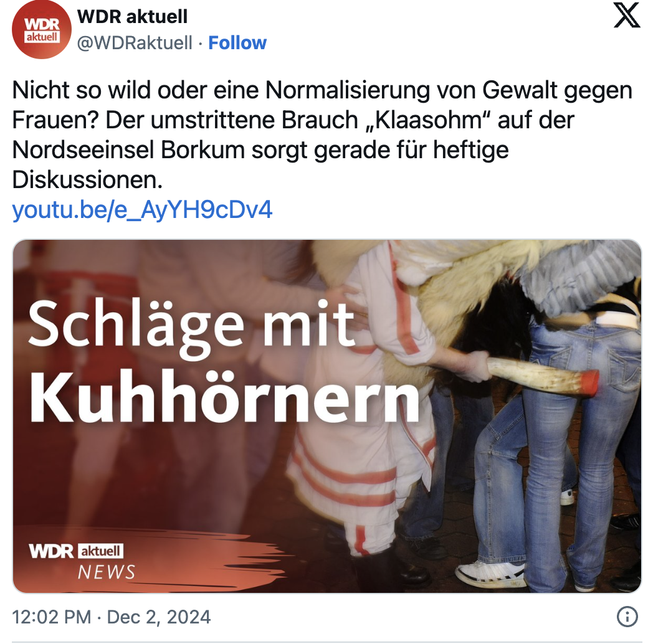Click the Dec 2, 2024 date
The height and width of the screenshot is (644, 653).
159,617
